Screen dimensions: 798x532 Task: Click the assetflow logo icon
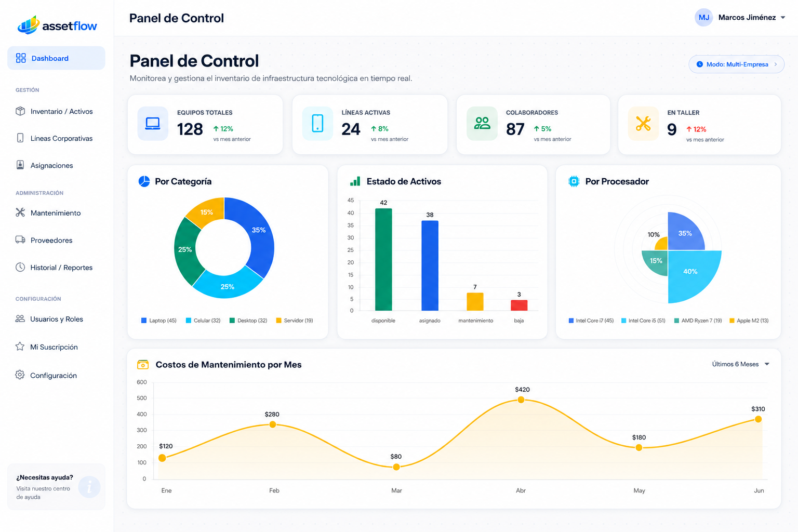click(x=29, y=24)
